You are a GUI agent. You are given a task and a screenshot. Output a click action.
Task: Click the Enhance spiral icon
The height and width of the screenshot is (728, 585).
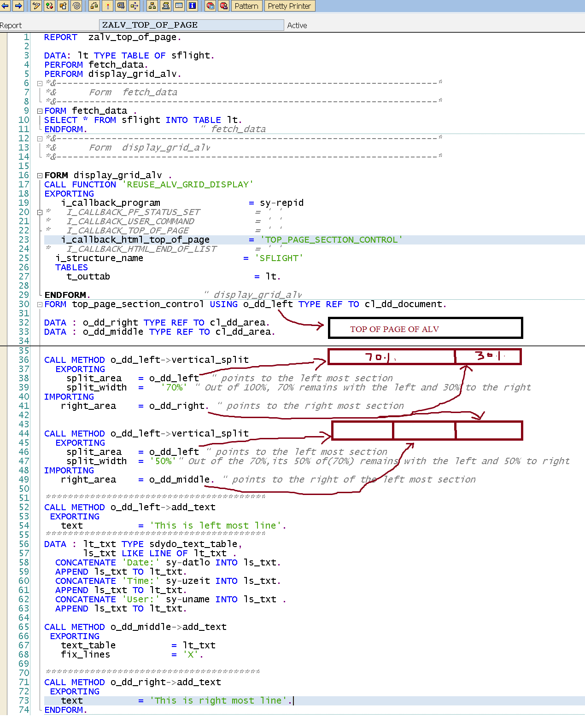(x=76, y=6)
